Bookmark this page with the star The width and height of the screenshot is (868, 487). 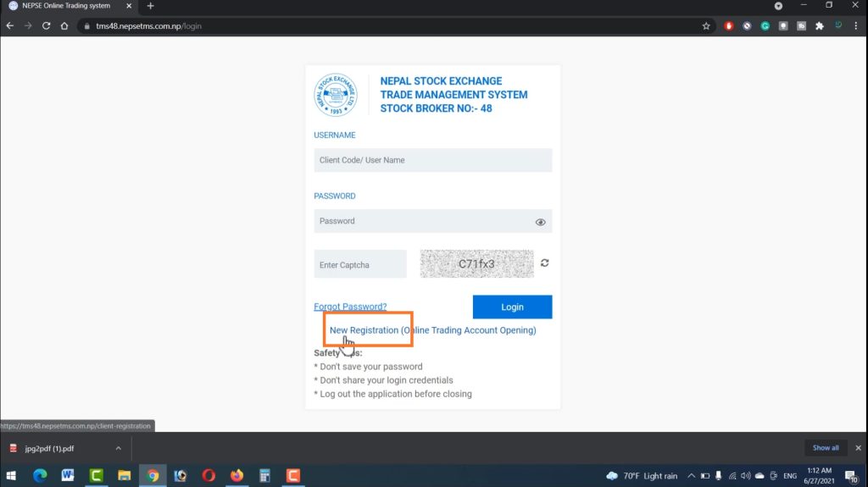coord(706,26)
